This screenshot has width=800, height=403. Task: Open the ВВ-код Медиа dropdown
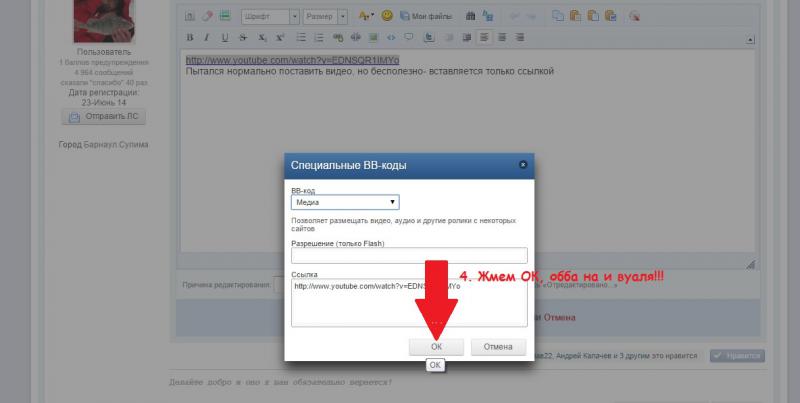click(x=345, y=202)
